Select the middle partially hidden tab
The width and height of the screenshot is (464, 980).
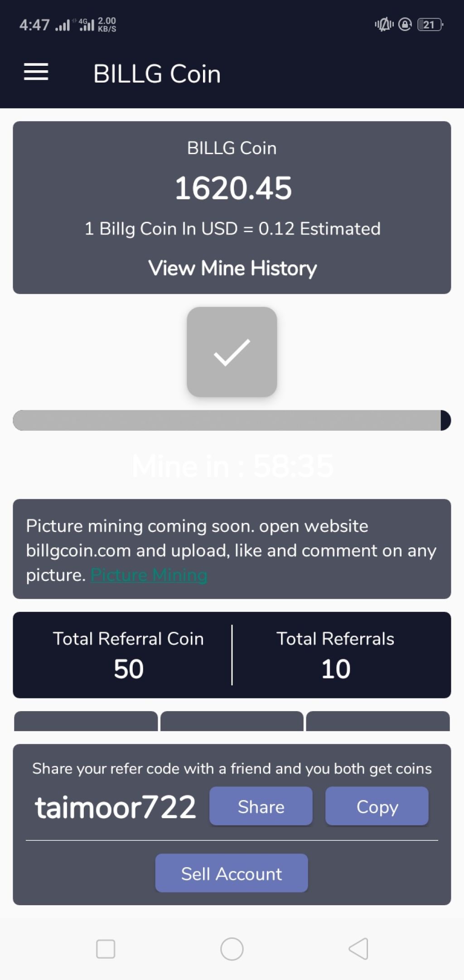point(232,721)
